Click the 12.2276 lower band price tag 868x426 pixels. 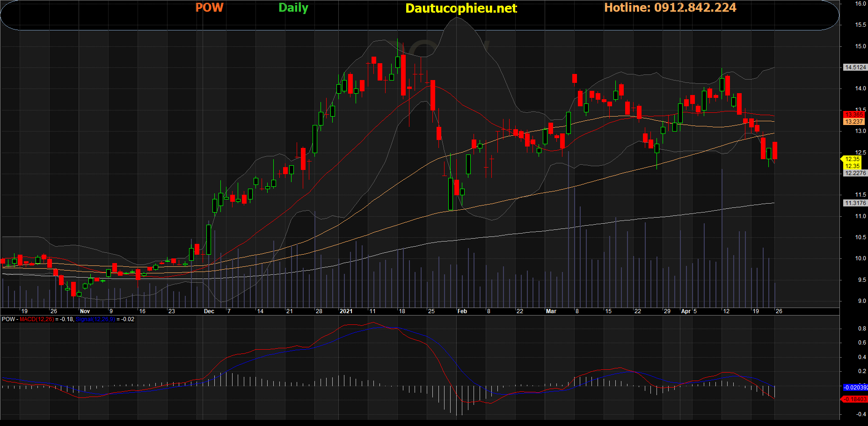[855, 173]
